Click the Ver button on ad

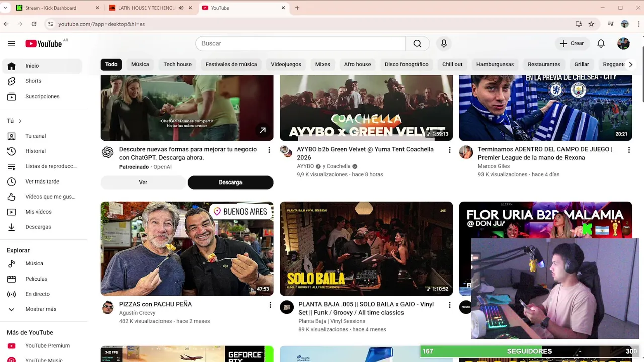(143, 183)
